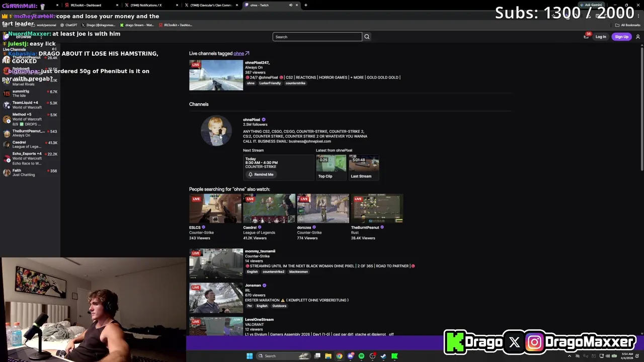Viewport: 644px width, 362px height.
Task: Expand the All Bookmarks folder
Action: pos(628,25)
